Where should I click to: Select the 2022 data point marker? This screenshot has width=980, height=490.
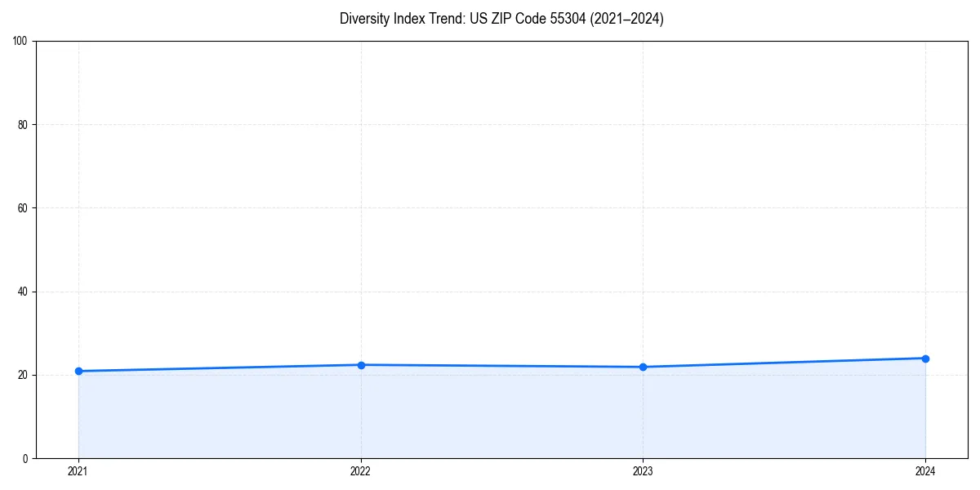pos(361,364)
